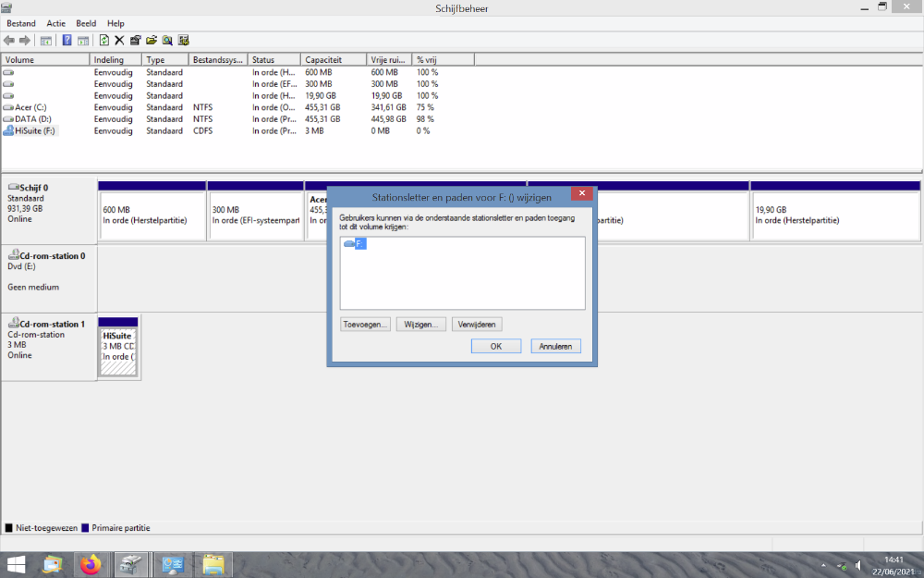Click the Toevoegen... button
The image size is (924, 578).
[x=365, y=325]
